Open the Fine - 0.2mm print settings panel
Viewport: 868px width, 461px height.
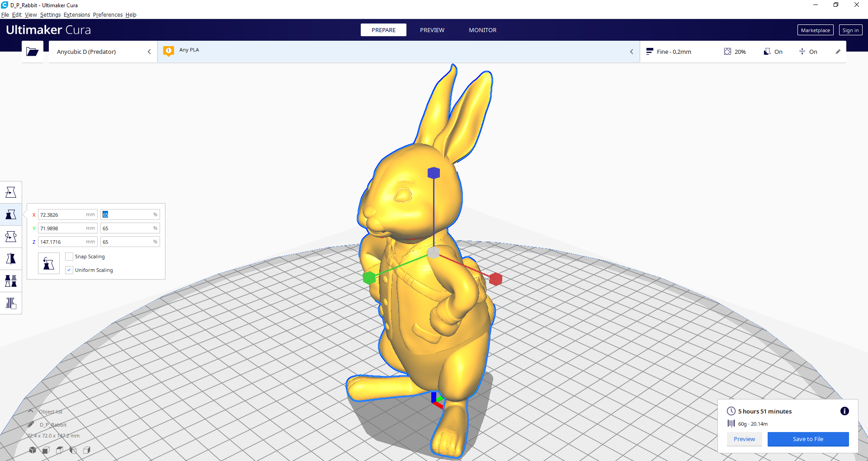point(743,52)
